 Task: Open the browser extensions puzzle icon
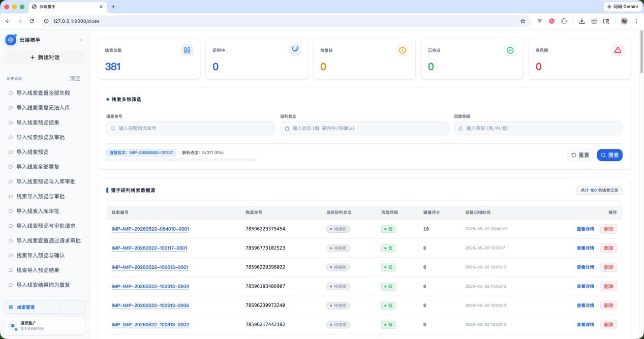pos(564,21)
